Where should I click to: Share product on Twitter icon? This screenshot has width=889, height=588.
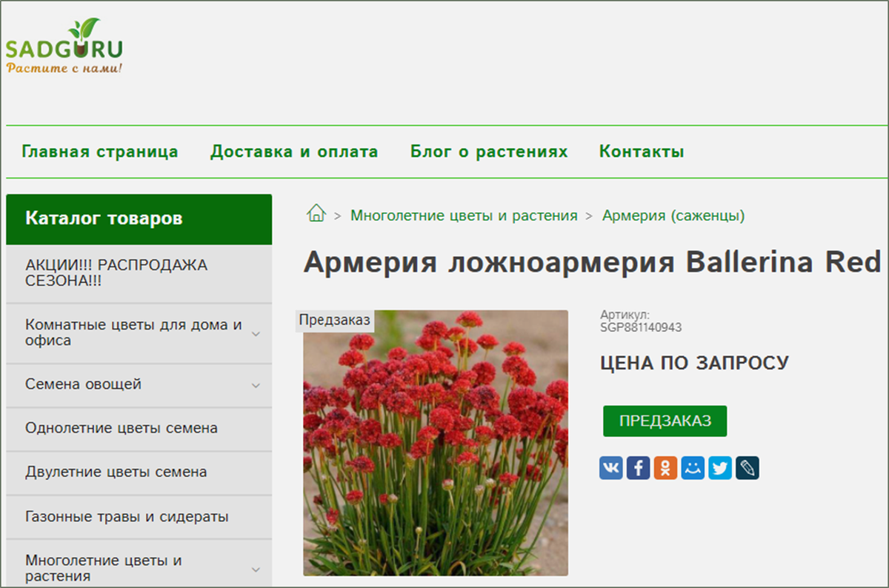(x=720, y=468)
